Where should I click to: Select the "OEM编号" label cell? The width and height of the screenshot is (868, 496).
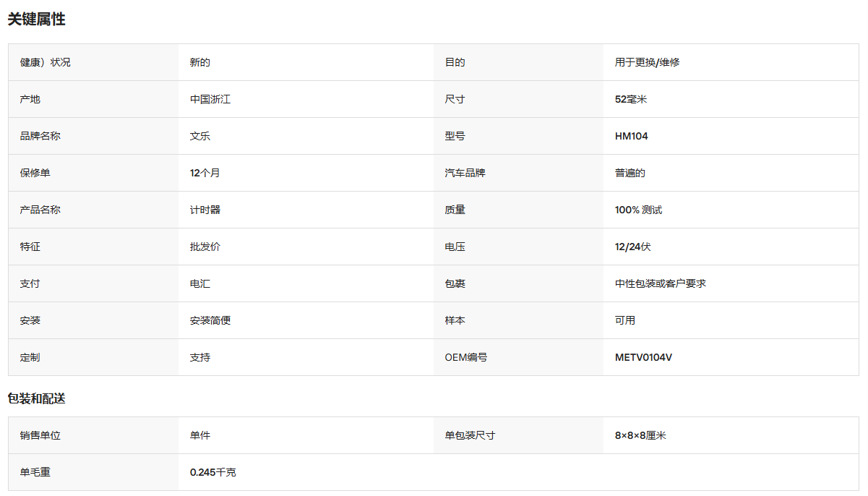[518, 357]
